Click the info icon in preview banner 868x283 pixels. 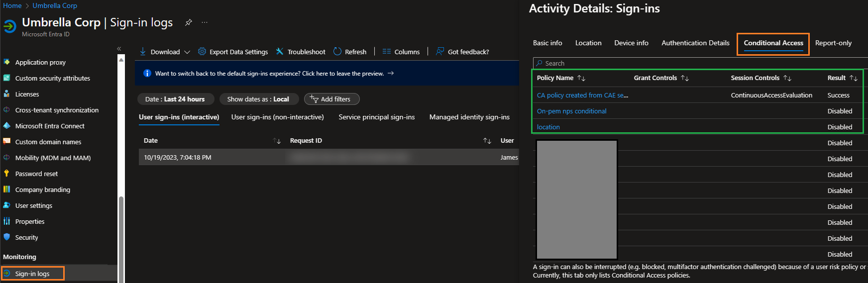click(147, 73)
